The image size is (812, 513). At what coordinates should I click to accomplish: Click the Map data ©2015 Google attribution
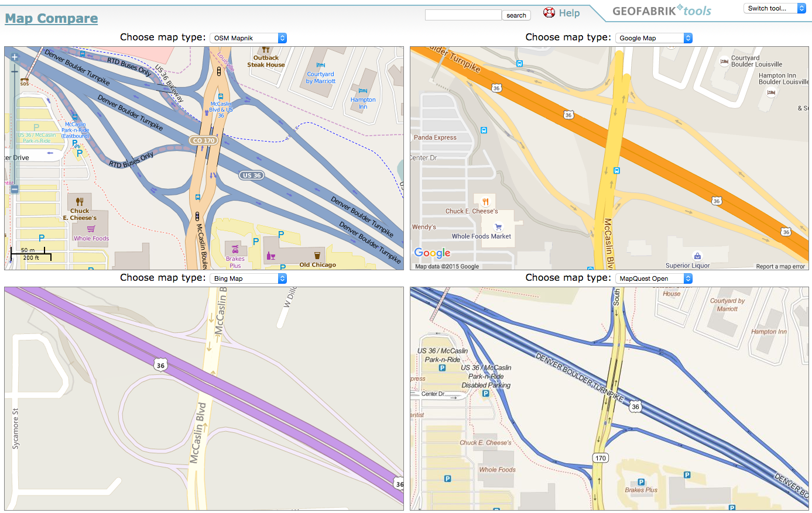(447, 267)
